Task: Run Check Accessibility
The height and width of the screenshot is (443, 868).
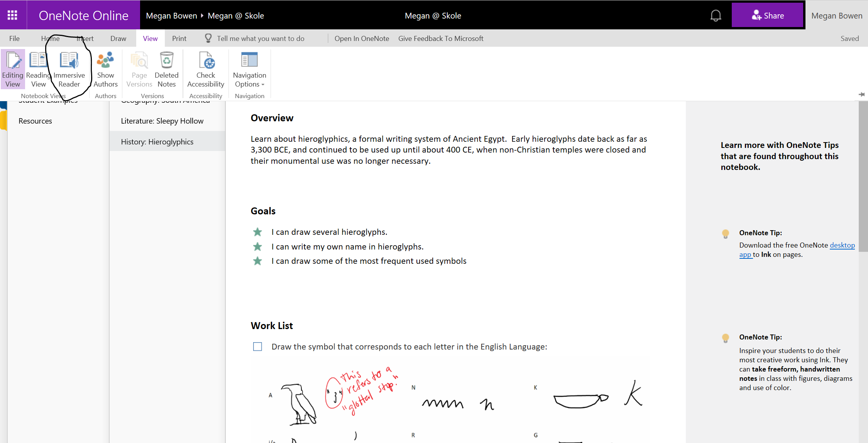Action: [206, 70]
